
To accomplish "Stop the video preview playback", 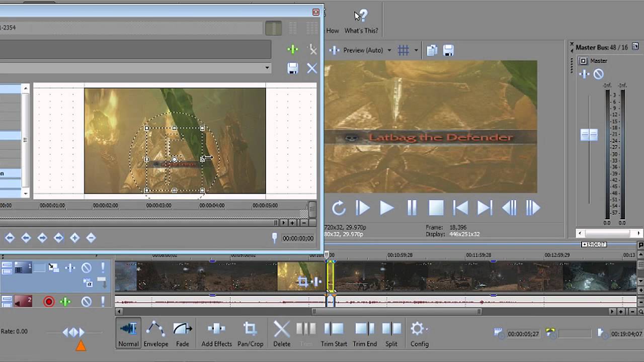I will [x=436, y=208].
